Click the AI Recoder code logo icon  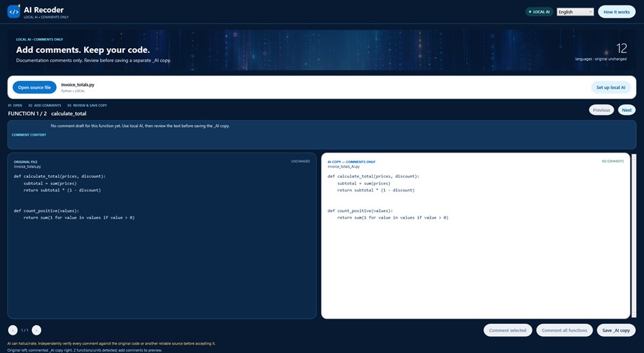pos(14,12)
